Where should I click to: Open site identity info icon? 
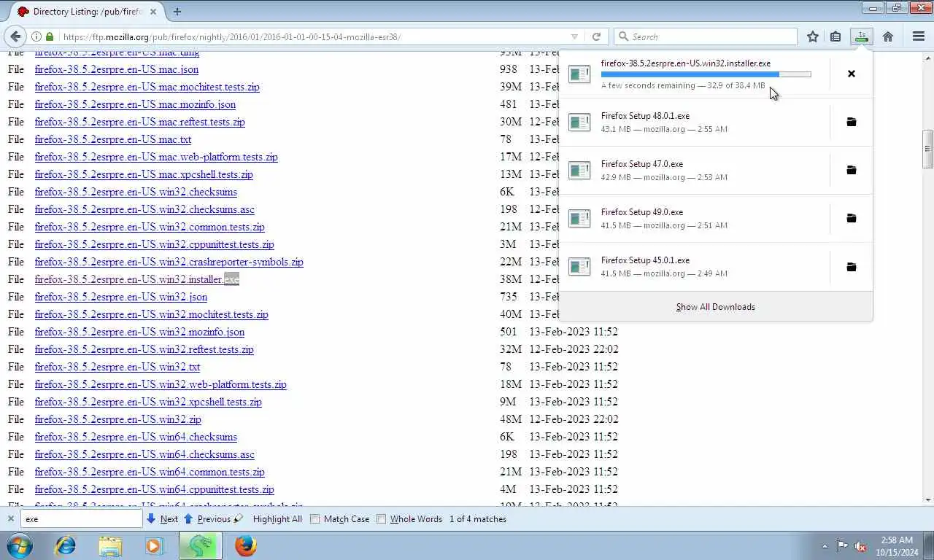36,36
